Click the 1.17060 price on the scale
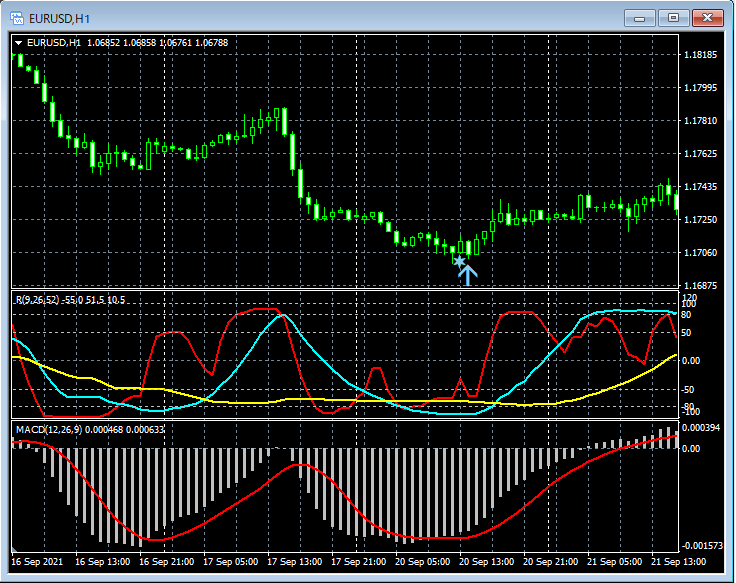Image resolution: width=736 pixels, height=583 pixels. [700, 253]
